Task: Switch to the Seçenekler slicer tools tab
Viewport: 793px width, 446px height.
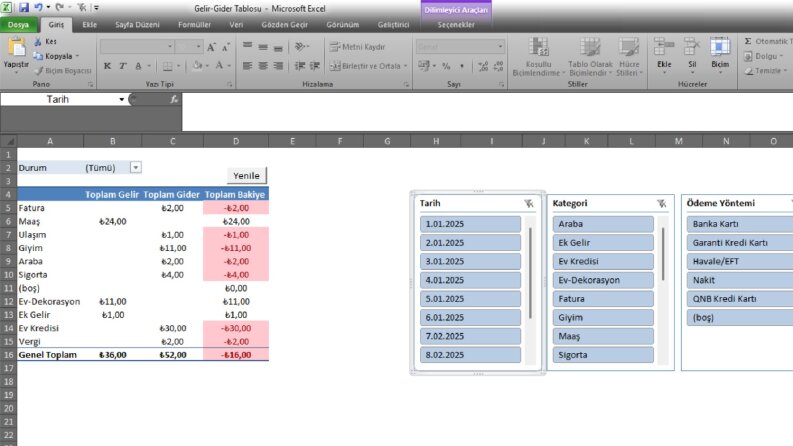Action: click(456, 24)
